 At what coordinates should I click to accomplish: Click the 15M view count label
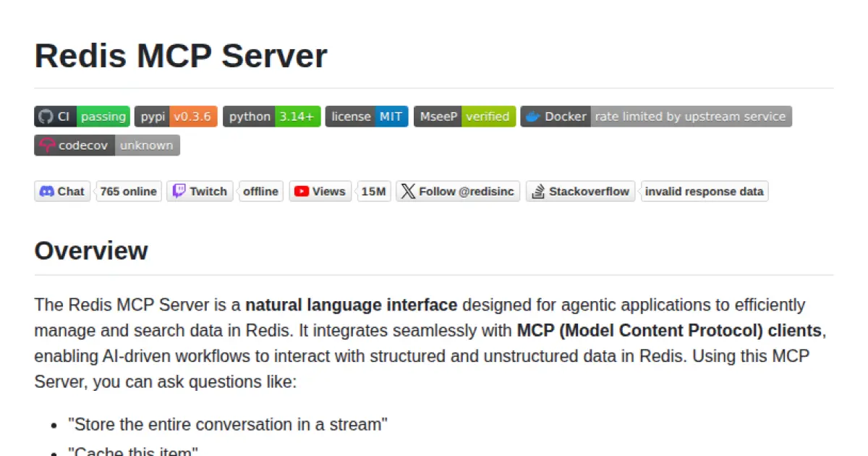click(x=373, y=191)
